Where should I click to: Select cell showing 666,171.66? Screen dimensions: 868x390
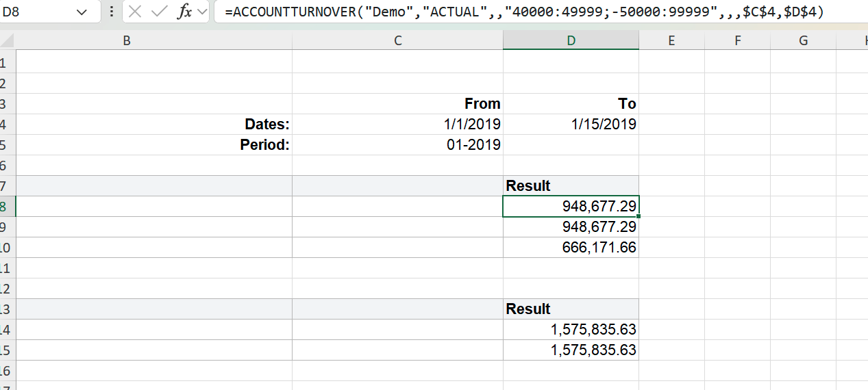pos(571,248)
